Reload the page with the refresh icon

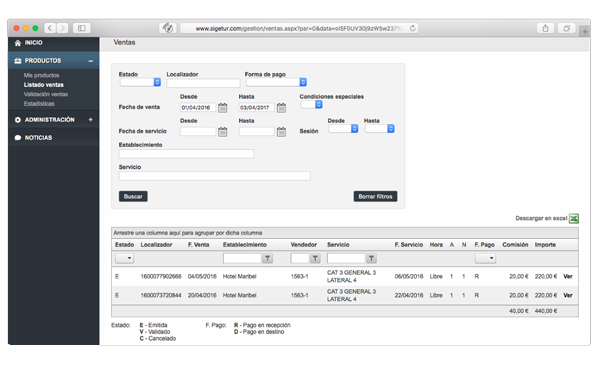tap(413, 28)
